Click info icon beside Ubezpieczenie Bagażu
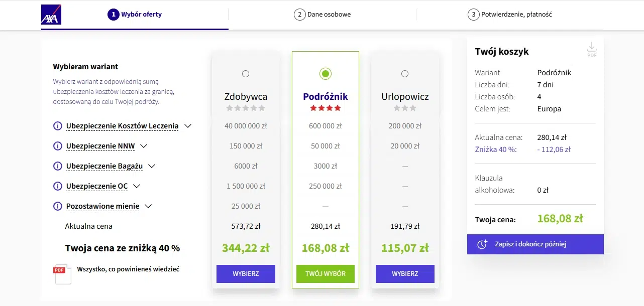Viewport: 644px width, 306px height. point(58,166)
